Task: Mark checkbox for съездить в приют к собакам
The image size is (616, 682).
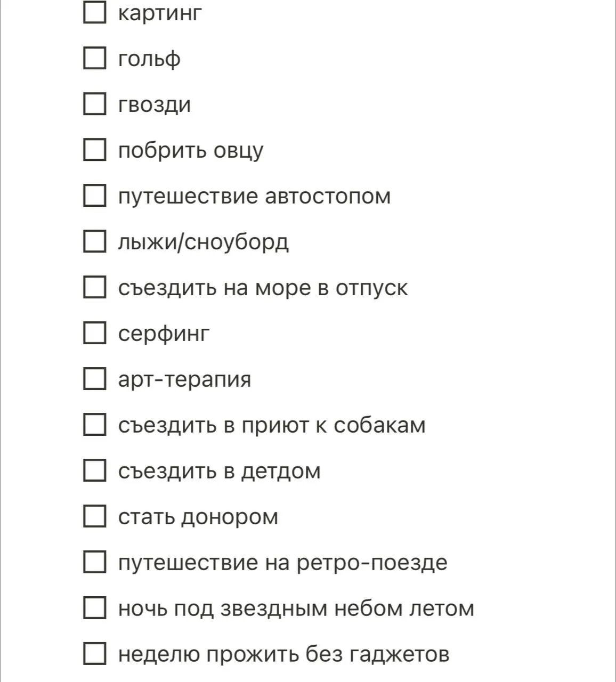Action: tap(95, 425)
